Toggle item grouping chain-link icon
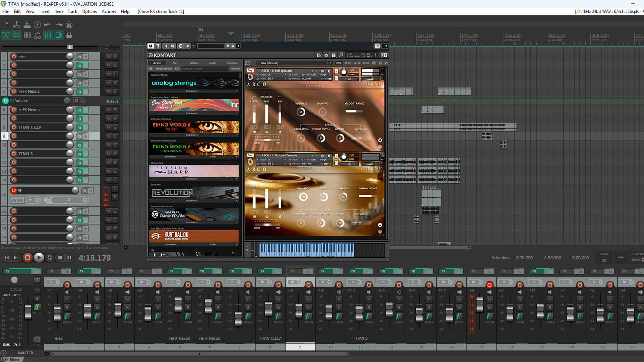 coord(17,35)
